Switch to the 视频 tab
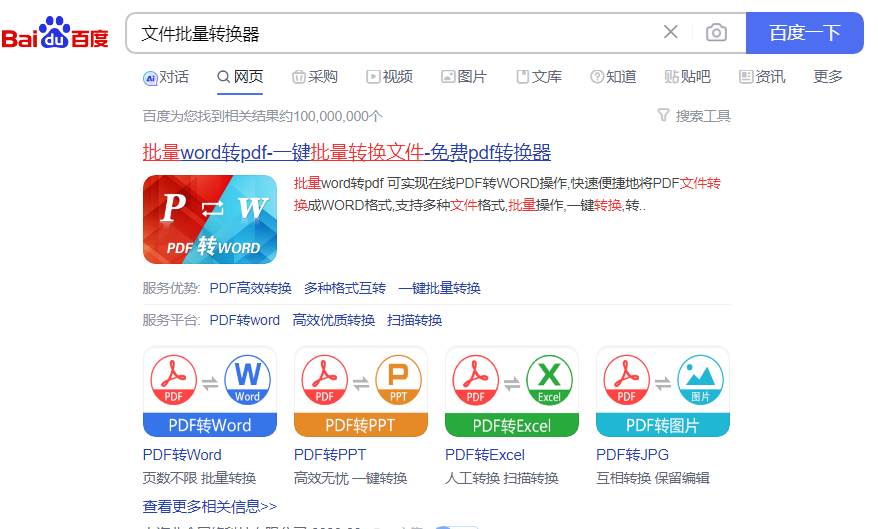This screenshot has height=529, width=878. pos(390,77)
